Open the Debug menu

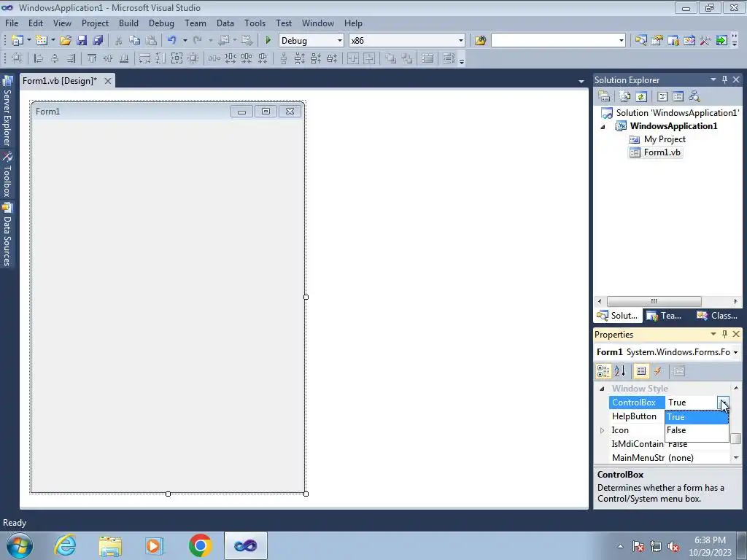(161, 23)
